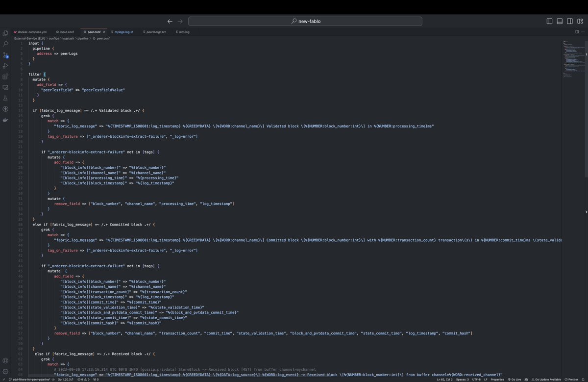
Task: Open the Customize Layout control
Action: pyautogui.click(x=580, y=21)
